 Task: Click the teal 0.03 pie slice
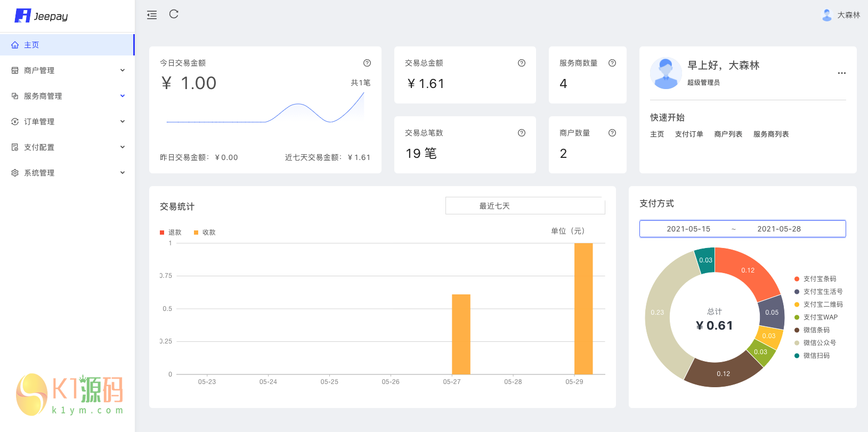point(705,260)
